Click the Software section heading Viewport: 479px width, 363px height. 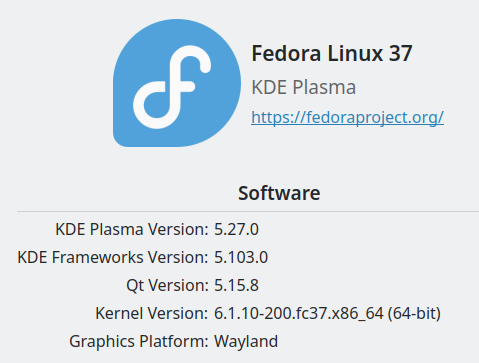[x=279, y=193]
